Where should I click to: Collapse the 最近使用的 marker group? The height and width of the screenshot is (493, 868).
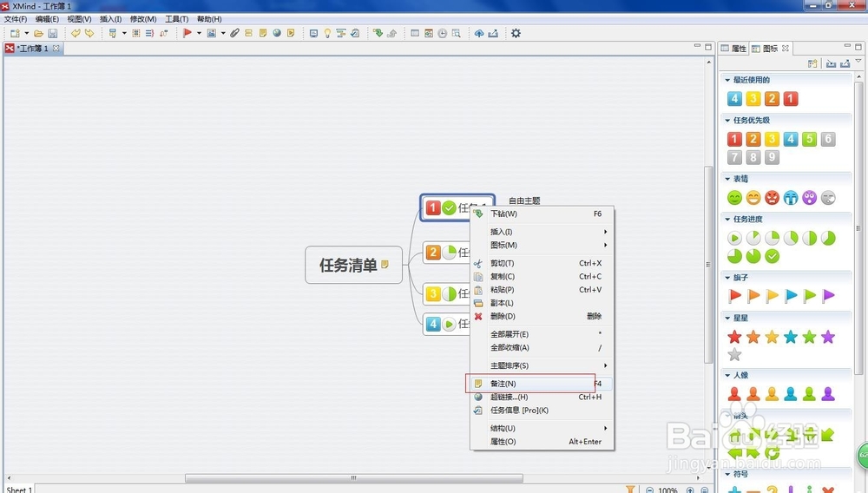coord(727,80)
